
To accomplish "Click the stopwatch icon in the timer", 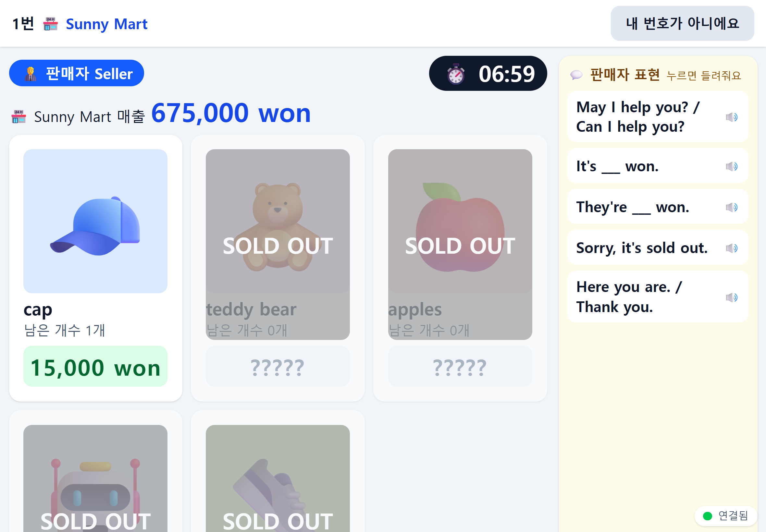I will [456, 74].
